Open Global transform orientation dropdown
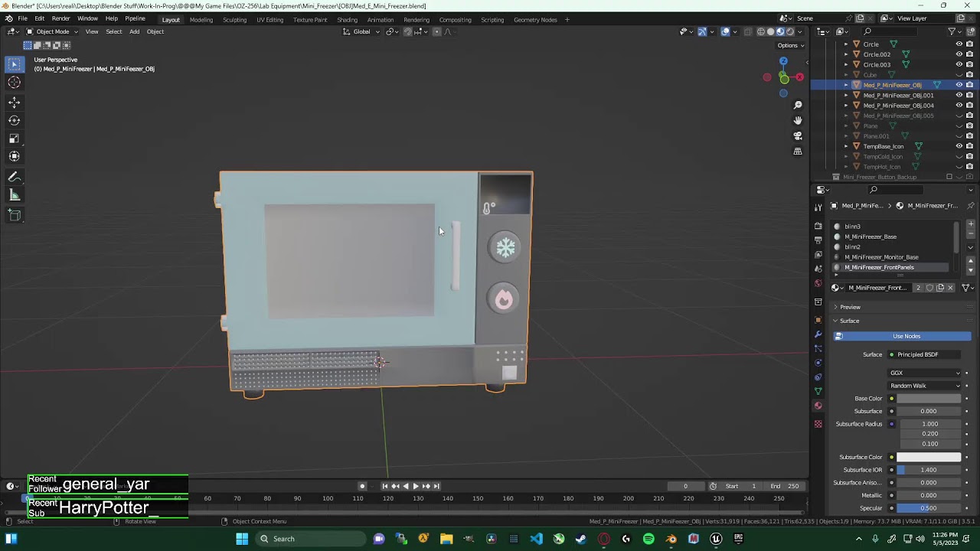980x551 pixels. [x=361, y=31]
